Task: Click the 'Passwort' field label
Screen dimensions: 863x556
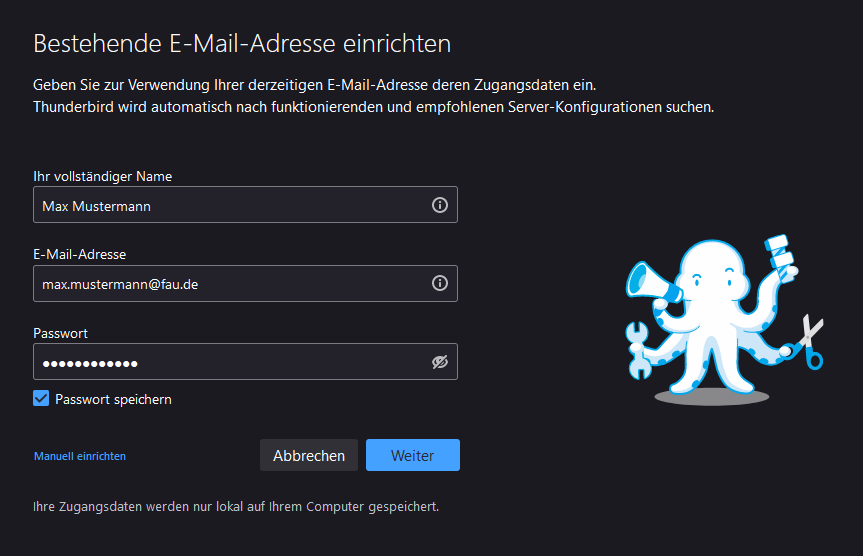Action: tap(61, 333)
